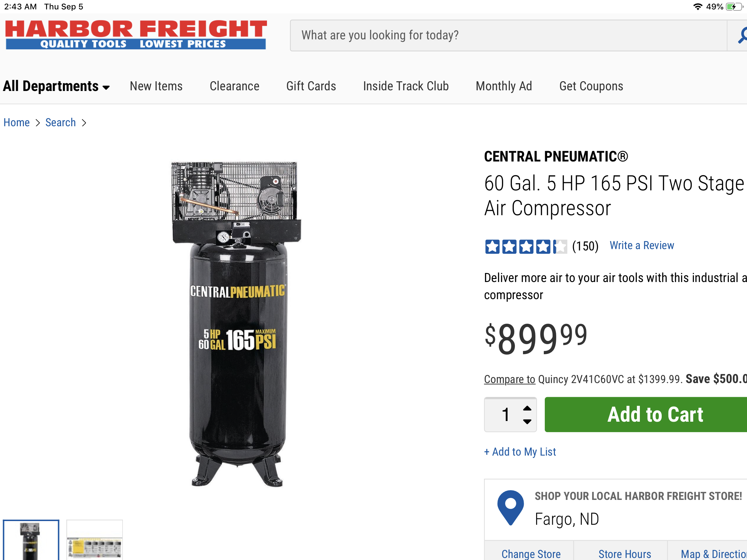747x560 pixels.
Task: Open the Compare to link
Action: [x=509, y=379]
